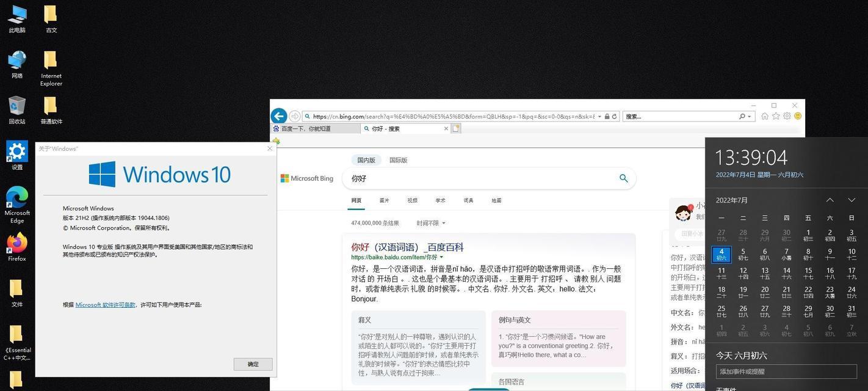Image resolution: width=868 pixels, height=391 pixels.
Task: Go to previous month in calendar
Action: coord(830,200)
